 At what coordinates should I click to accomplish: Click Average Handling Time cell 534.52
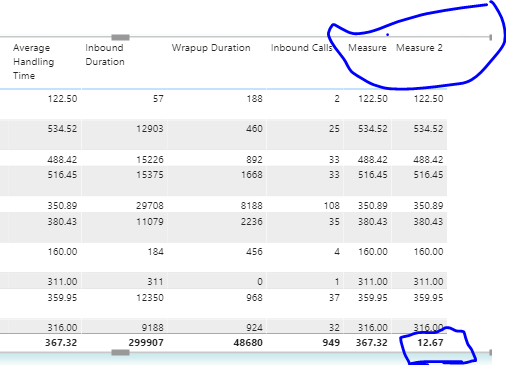(62, 129)
